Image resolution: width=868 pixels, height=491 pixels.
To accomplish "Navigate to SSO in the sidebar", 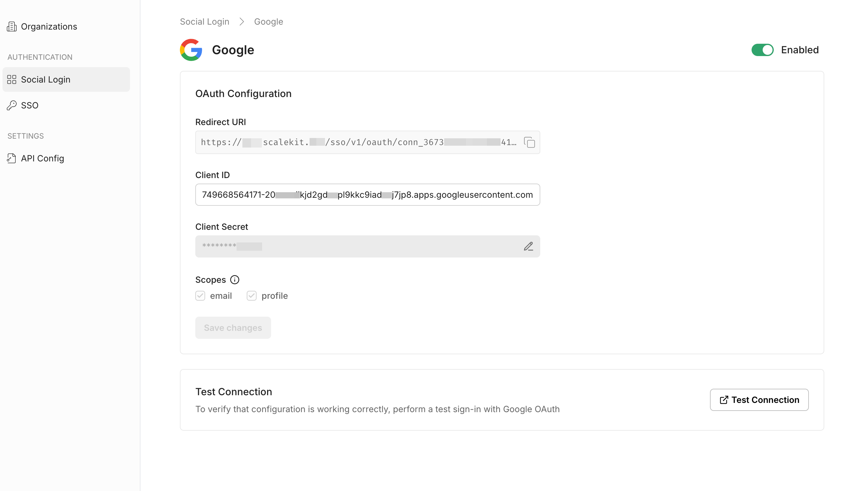I will pos(30,105).
